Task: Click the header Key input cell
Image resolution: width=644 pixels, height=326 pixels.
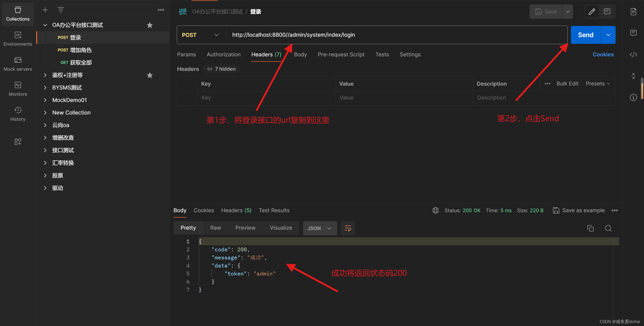Action: (x=266, y=97)
